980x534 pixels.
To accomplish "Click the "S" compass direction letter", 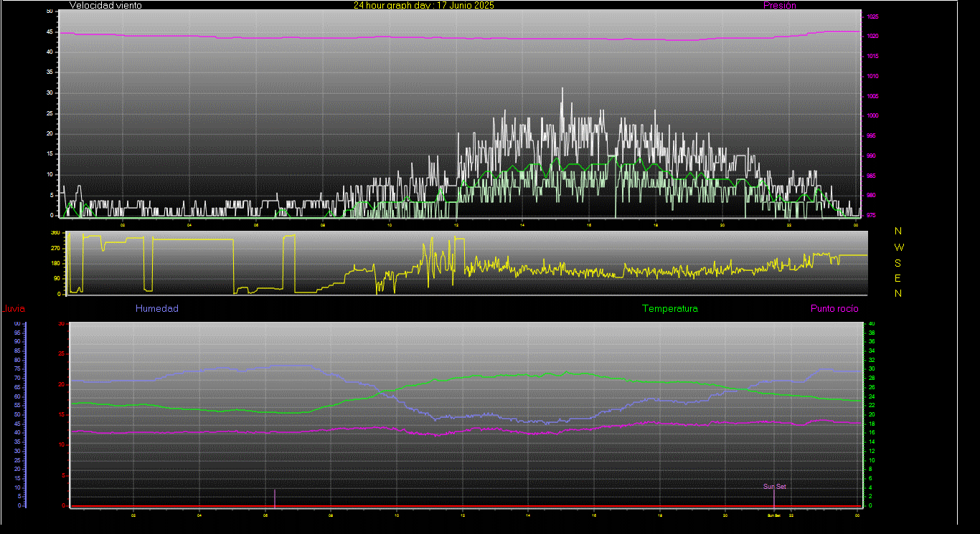I will point(898,263).
